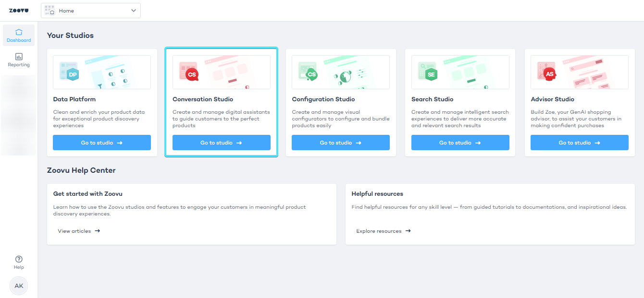
Task: Open Reporting from the sidebar
Action: pos(19,60)
